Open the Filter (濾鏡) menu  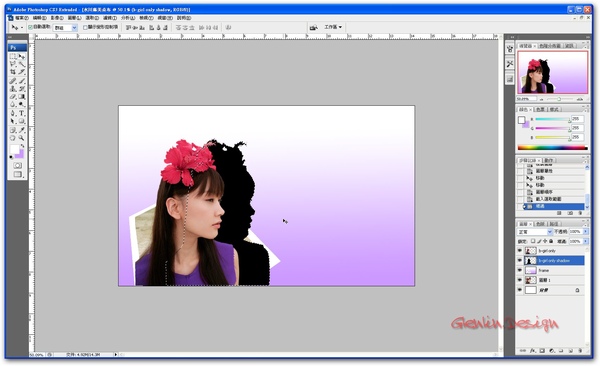pos(110,18)
